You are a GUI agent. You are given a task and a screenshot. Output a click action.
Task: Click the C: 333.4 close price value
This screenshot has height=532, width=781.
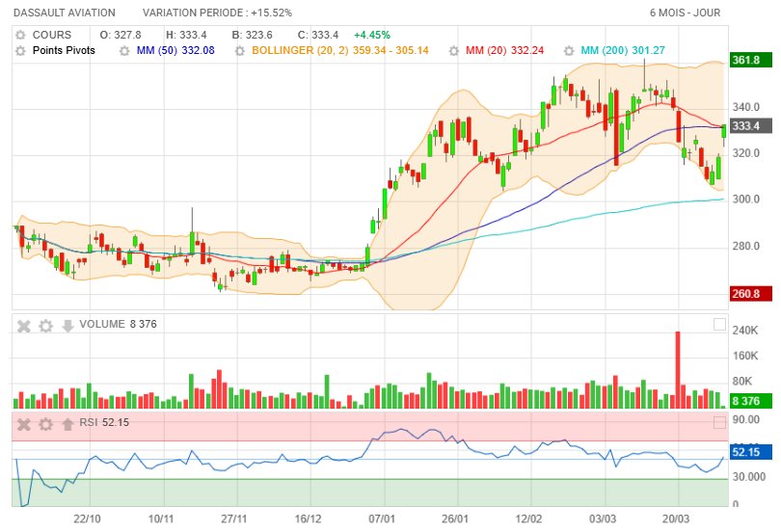[318, 35]
